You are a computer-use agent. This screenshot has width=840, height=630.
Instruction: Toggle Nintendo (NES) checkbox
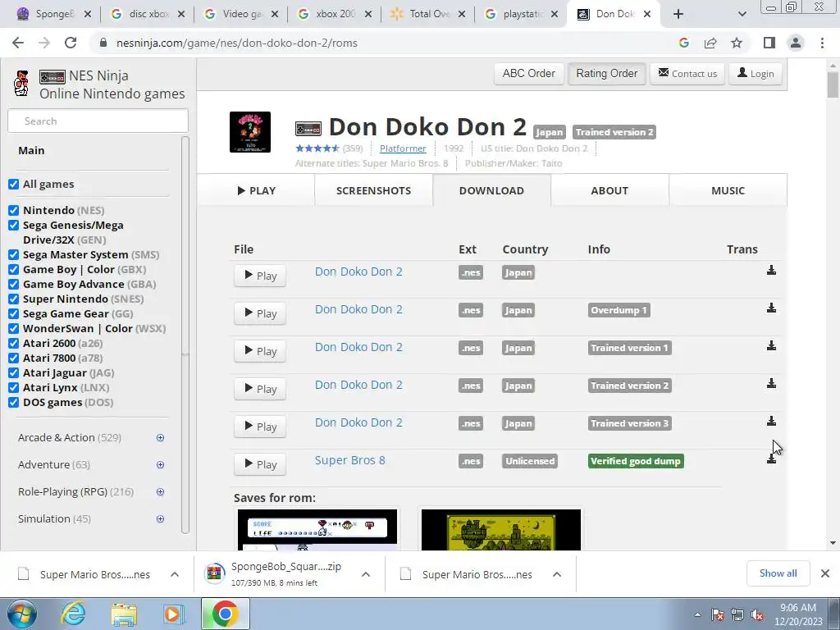13,211
